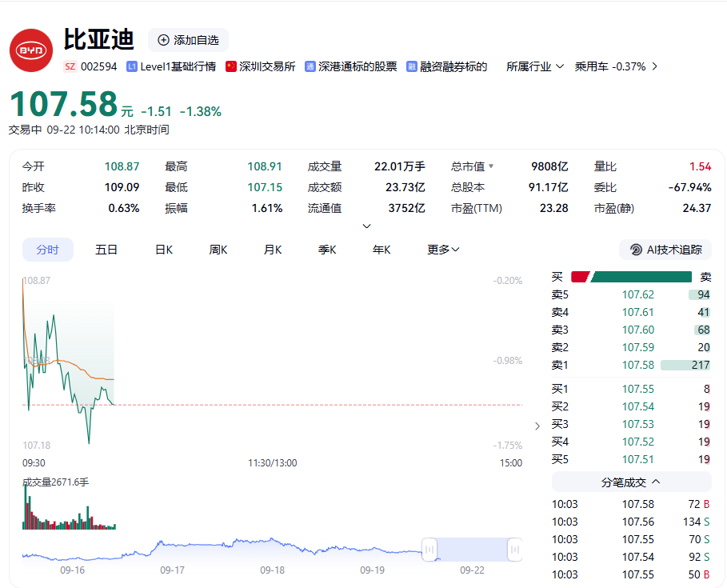The image size is (727, 588).
Task: Expand the 所属行业 dropdown
Action: point(535,66)
